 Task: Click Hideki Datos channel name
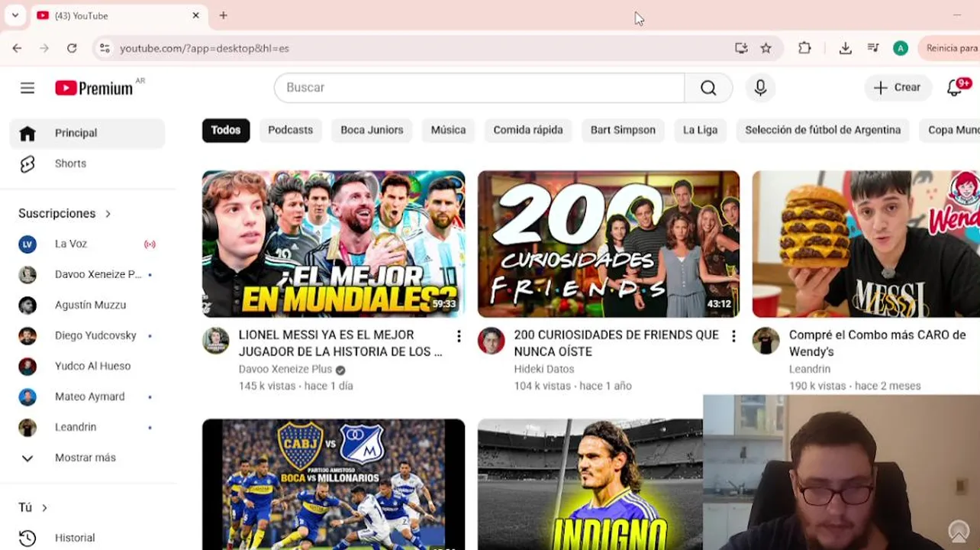(x=543, y=370)
